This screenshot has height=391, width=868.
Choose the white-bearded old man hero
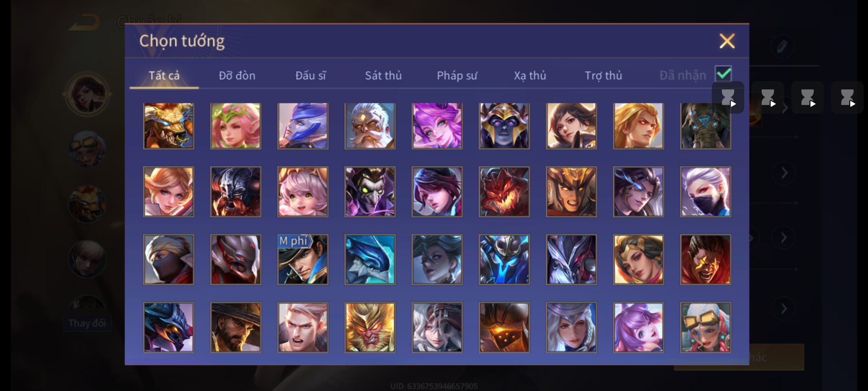coord(370,126)
